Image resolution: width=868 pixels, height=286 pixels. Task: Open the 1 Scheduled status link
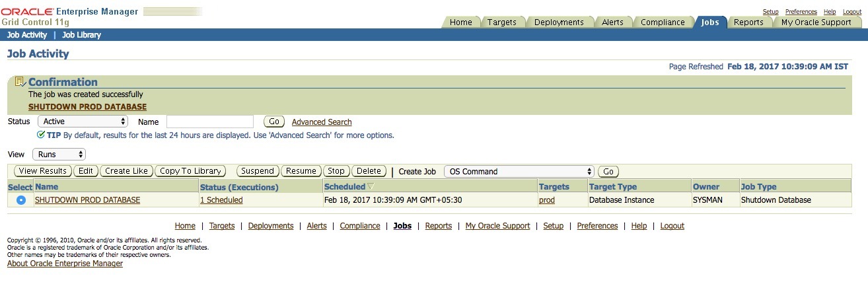[x=221, y=200]
